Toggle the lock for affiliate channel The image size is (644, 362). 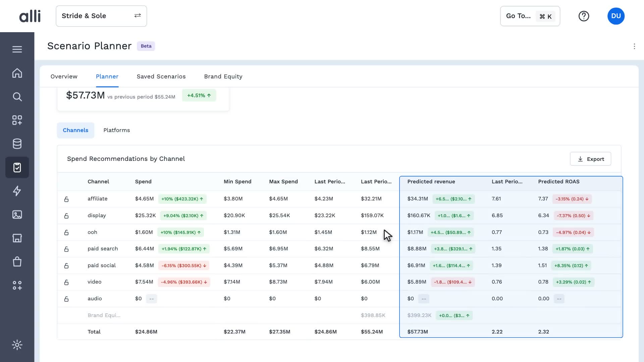click(66, 199)
